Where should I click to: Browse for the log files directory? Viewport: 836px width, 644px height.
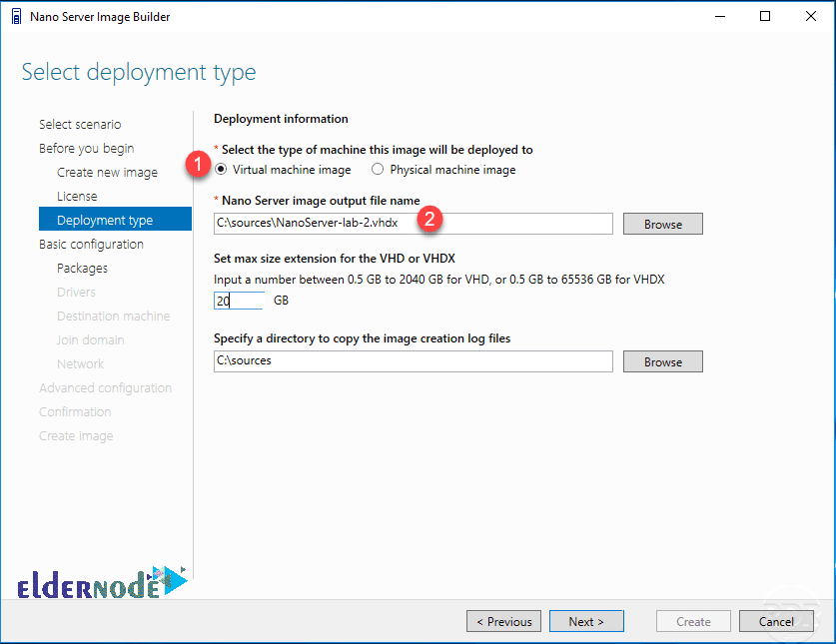pos(663,361)
